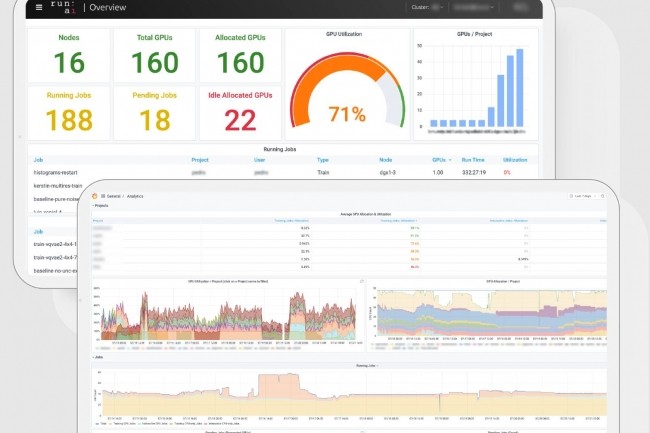650x433 pixels.
Task: Open the Pending Jobs 18 stat panel
Action: [155, 113]
